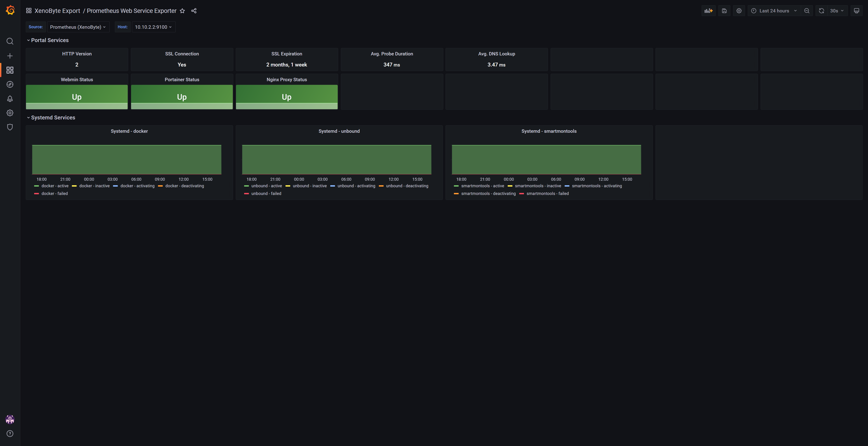
Task: Open the Prometheus (XenoByte) source dropdown
Action: (x=78, y=27)
